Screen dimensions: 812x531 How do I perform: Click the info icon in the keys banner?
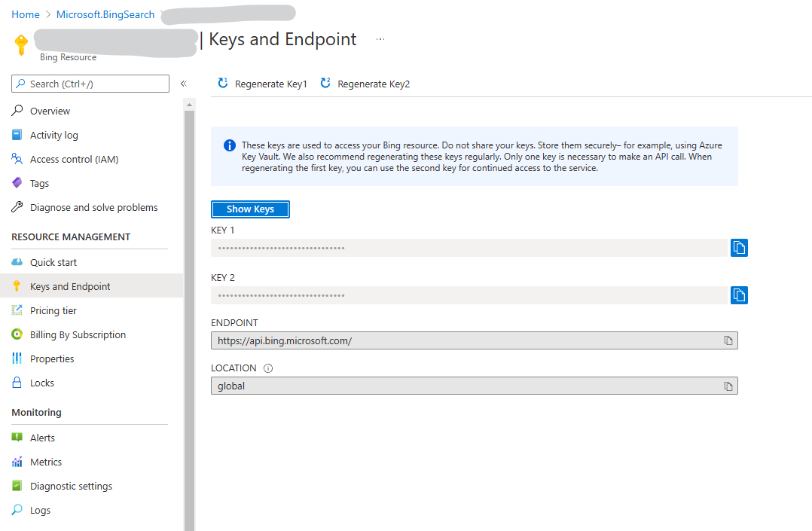[x=230, y=145]
